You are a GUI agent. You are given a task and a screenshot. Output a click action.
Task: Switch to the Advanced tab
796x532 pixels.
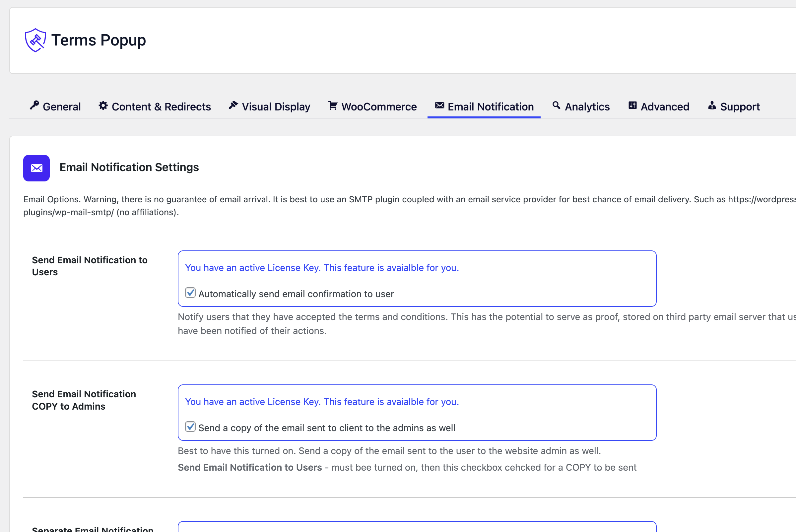coord(665,107)
